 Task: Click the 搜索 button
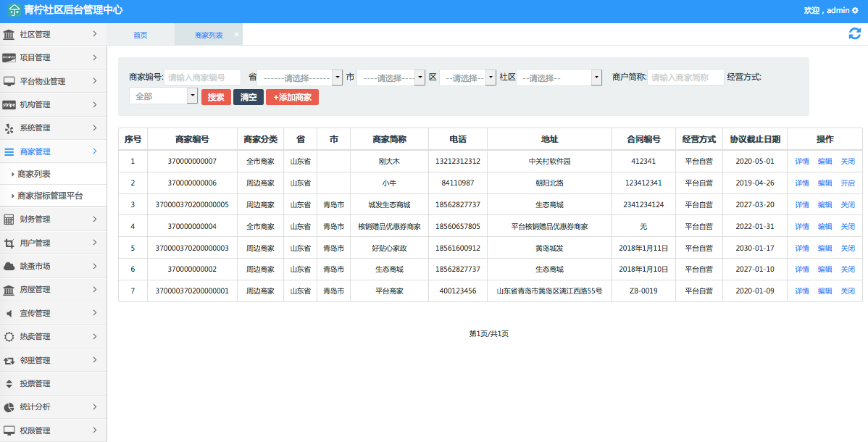[x=216, y=97]
